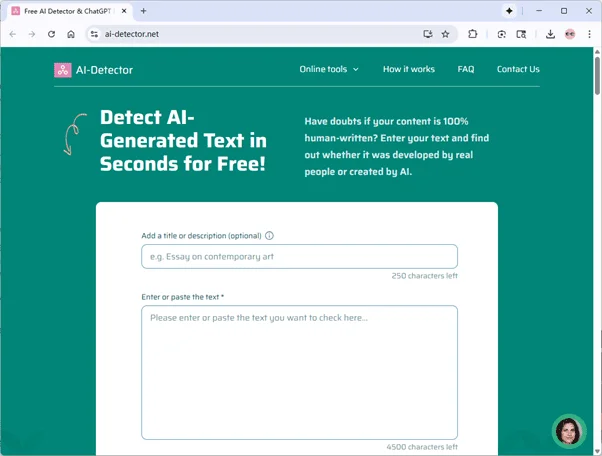Click the 'Detect AI-Generated Text' heading
This screenshot has width=602, height=456.
click(x=183, y=140)
